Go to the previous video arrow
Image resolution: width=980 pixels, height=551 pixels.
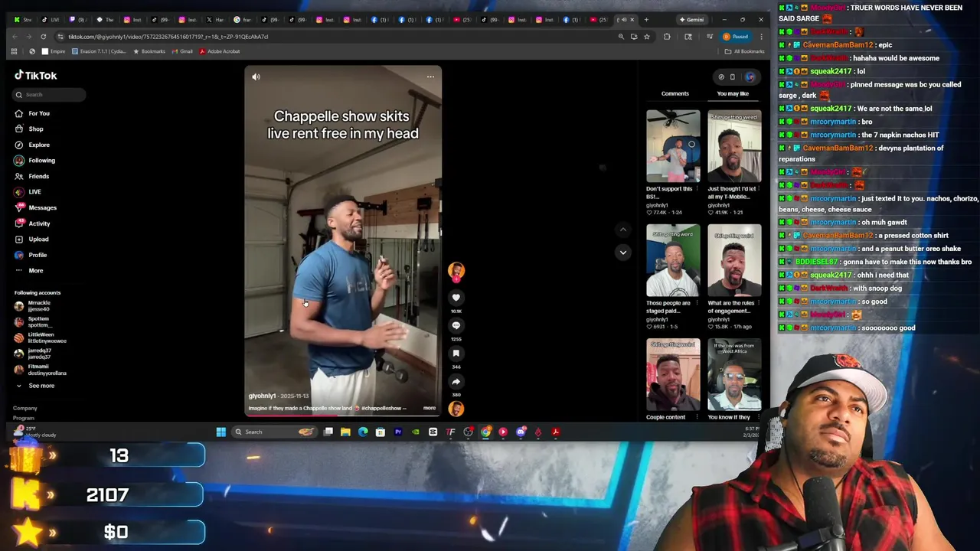point(622,230)
